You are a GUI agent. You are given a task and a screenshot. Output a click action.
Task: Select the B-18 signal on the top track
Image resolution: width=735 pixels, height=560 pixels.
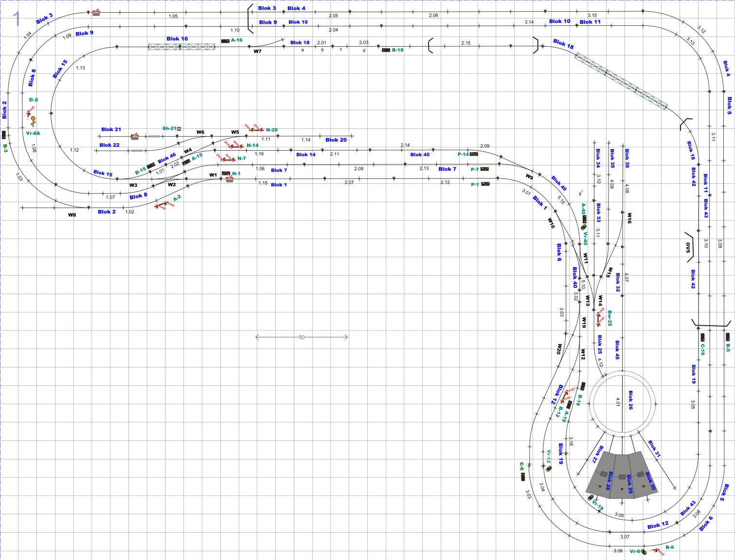tap(386, 50)
